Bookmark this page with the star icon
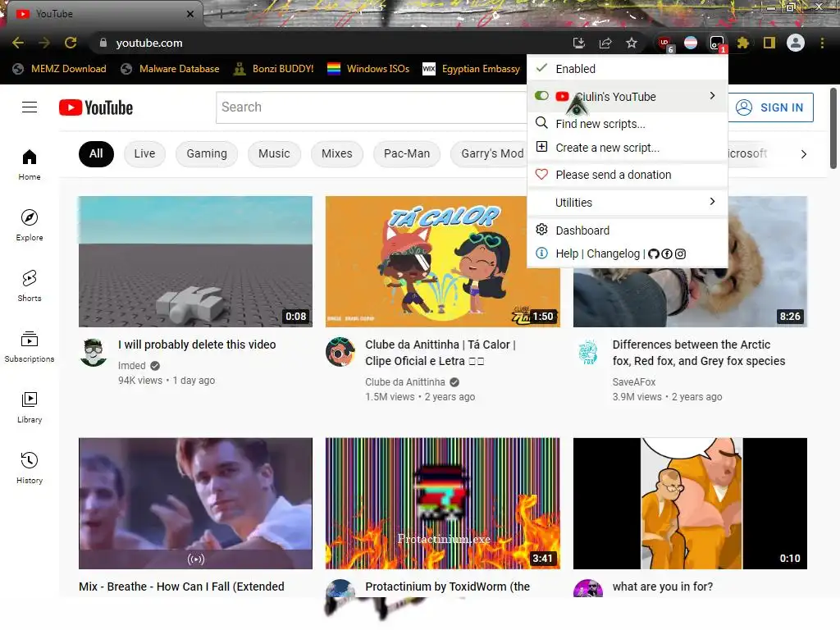Image resolution: width=840 pixels, height=630 pixels. pyautogui.click(x=632, y=43)
